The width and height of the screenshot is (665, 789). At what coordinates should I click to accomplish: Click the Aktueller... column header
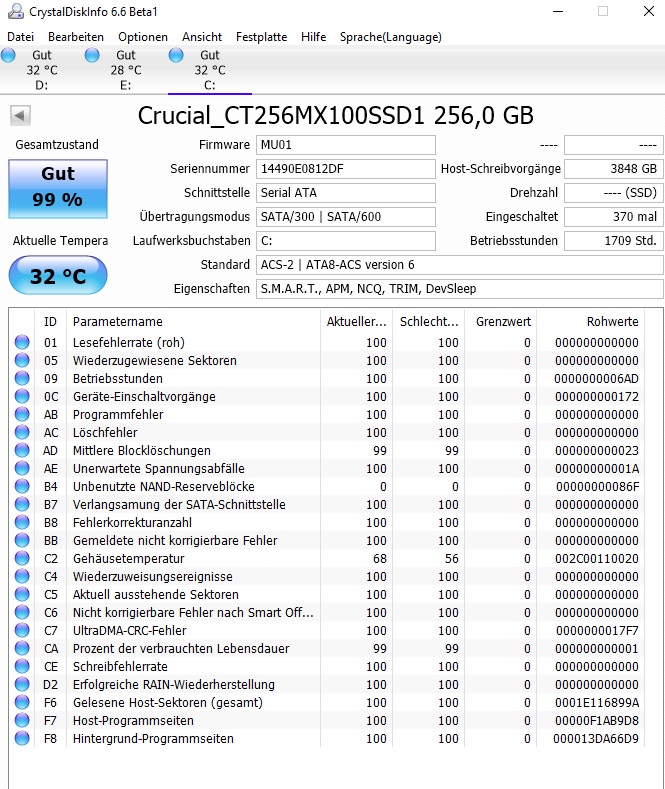coord(357,322)
